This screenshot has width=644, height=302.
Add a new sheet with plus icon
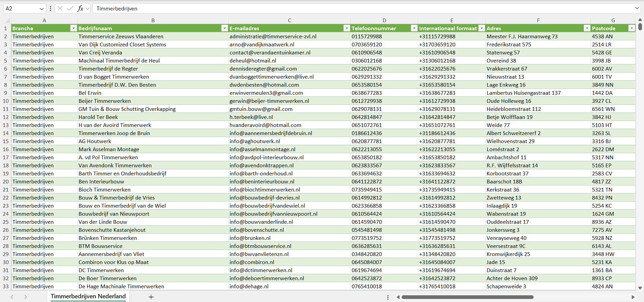(151, 297)
